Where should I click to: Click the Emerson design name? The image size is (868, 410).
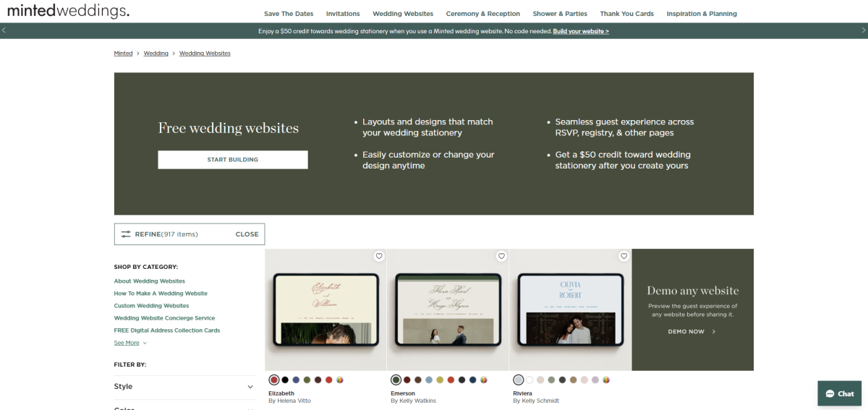click(x=403, y=393)
